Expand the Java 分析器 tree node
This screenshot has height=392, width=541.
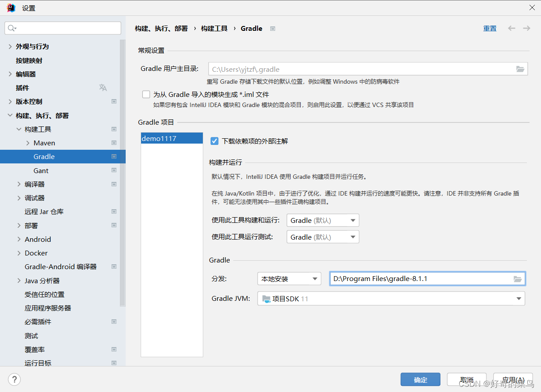pos(19,281)
